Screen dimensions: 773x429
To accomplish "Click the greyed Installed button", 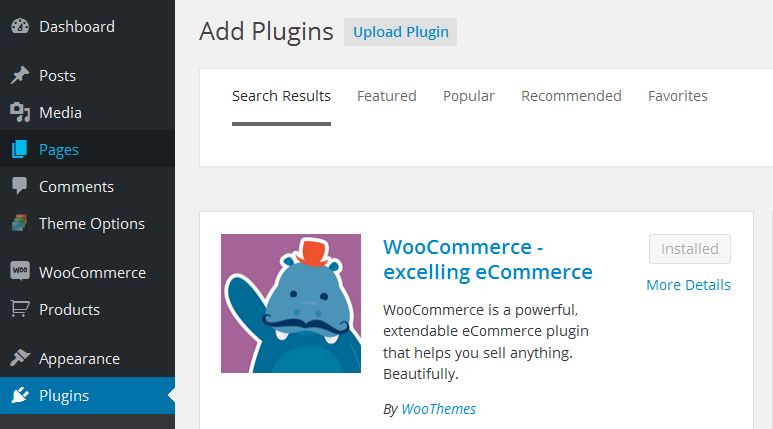I will tap(689, 249).
